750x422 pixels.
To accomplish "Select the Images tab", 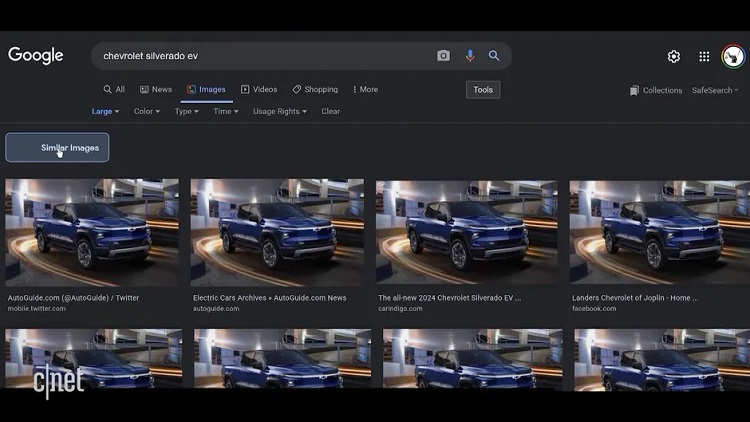I will pos(206,89).
